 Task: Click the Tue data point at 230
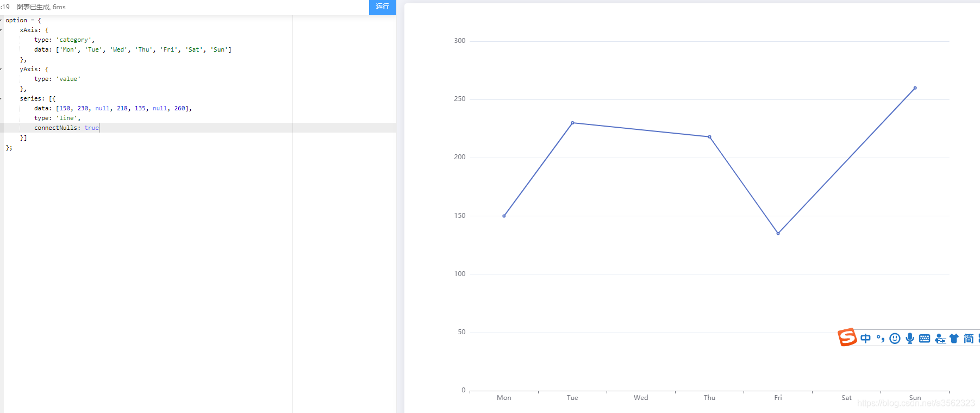click(x=572, y=123)
